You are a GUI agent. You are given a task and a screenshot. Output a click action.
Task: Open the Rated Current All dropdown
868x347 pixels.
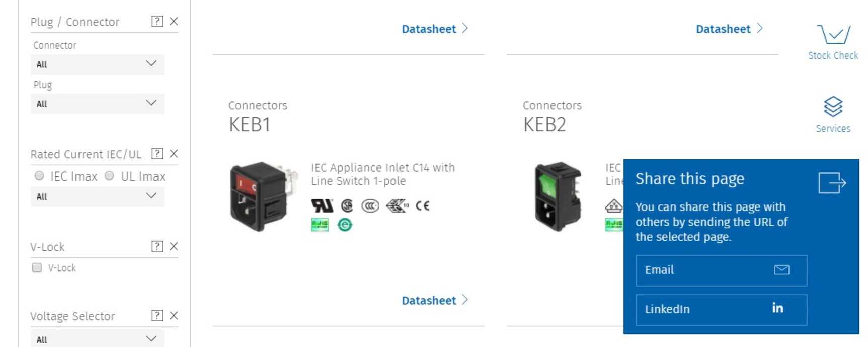[97, 196]
